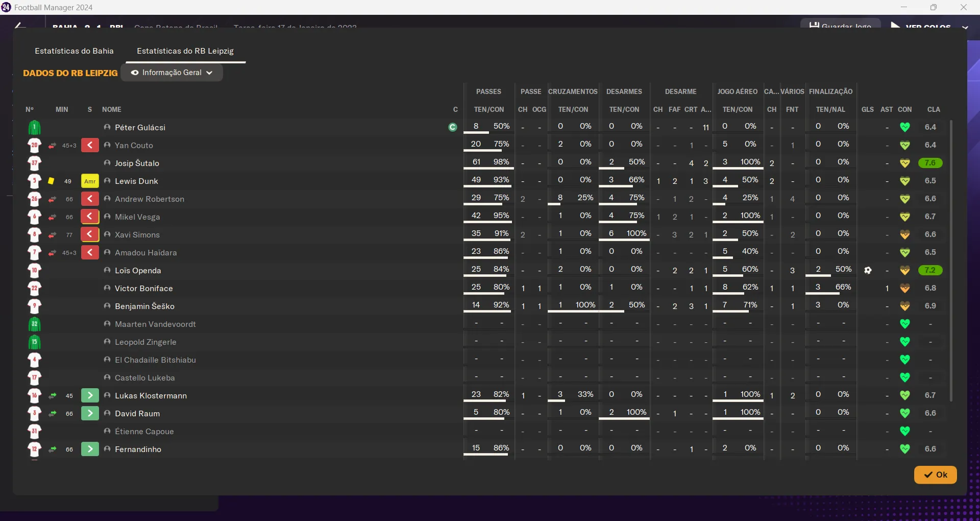Viewport: 980px width, 521px height.
Task: Click person icon beside Benjamin Šeško
Action: [x=107, y=306]
